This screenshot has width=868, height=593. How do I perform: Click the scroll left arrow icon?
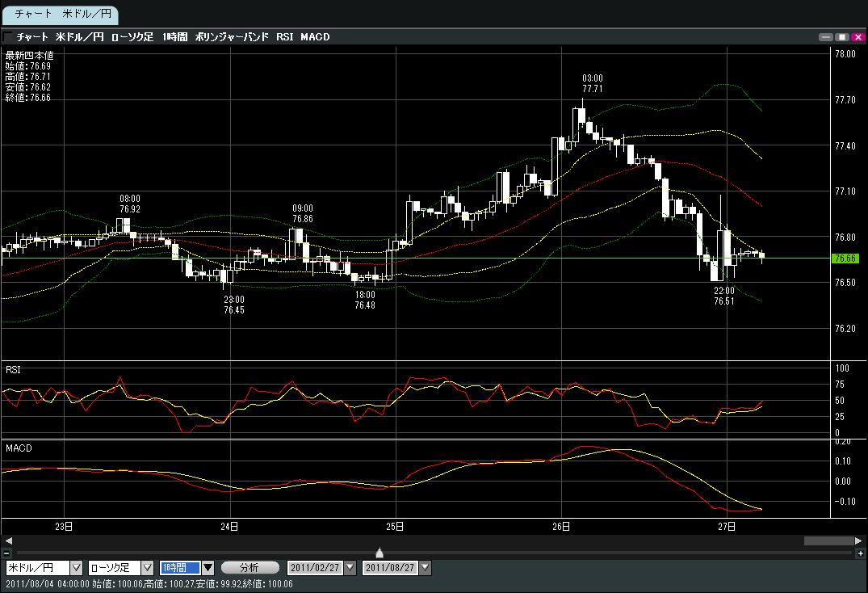click(6, 540)
